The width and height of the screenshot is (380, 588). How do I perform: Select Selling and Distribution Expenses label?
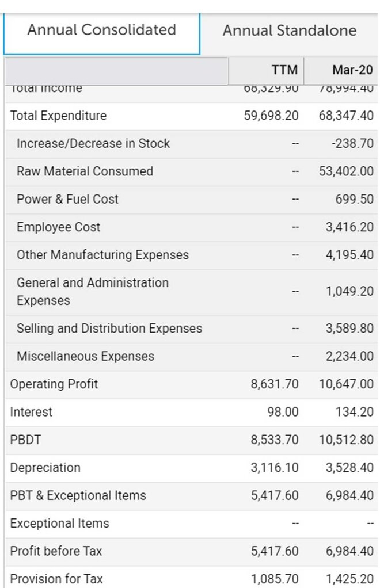[109, 329]
